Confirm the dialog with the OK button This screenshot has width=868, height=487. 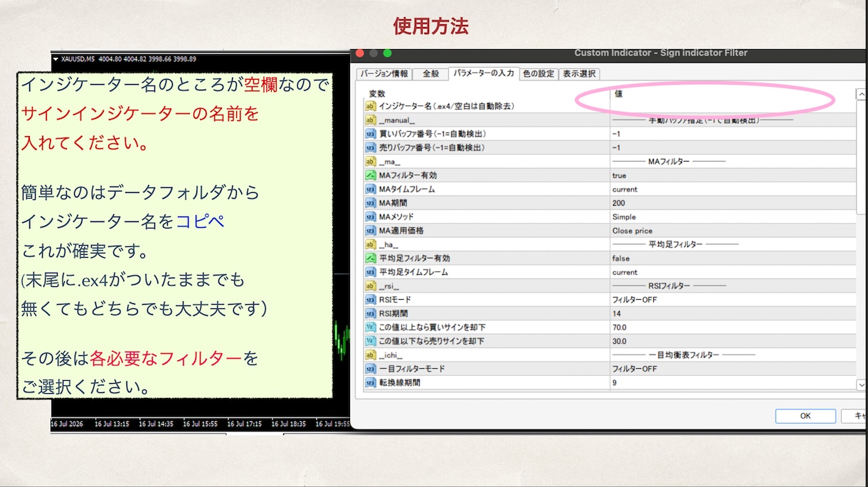click(x=805, y=416)
